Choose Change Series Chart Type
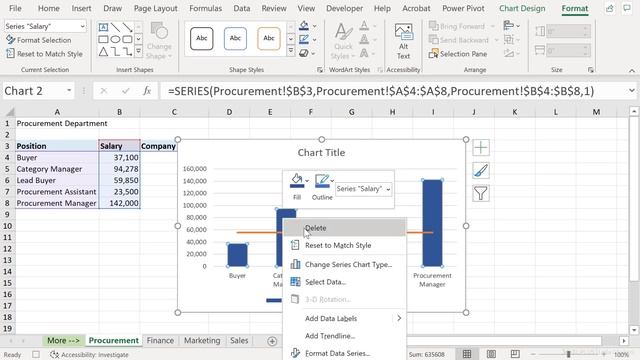Viewport: 640px width, 360px height. click(345, 264)
